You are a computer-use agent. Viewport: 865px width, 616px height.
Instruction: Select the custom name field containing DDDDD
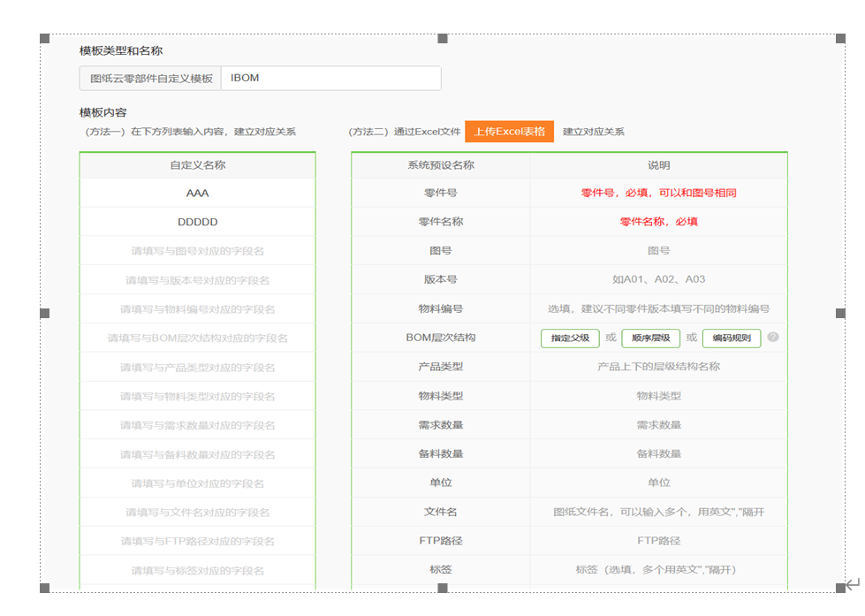(x=197, y=222)
